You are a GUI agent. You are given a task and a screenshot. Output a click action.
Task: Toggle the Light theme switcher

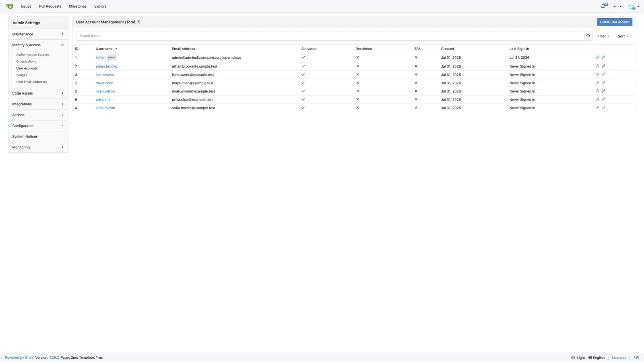(578, 358)
